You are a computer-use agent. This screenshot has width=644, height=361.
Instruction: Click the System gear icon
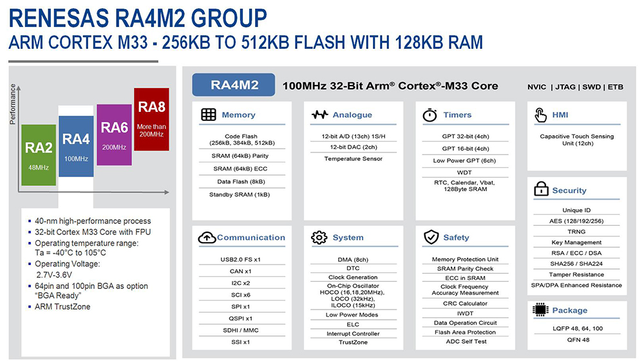pos(319,237)
